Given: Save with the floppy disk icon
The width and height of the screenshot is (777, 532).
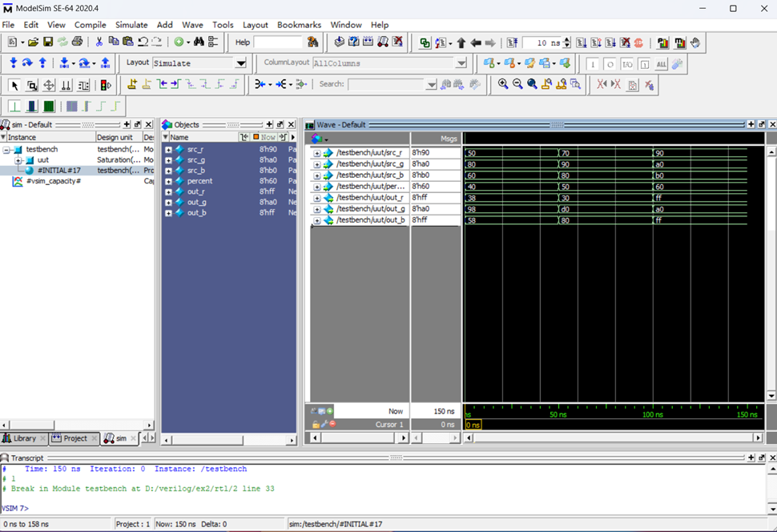Looking at the screenshot, I should pos(47,42).
